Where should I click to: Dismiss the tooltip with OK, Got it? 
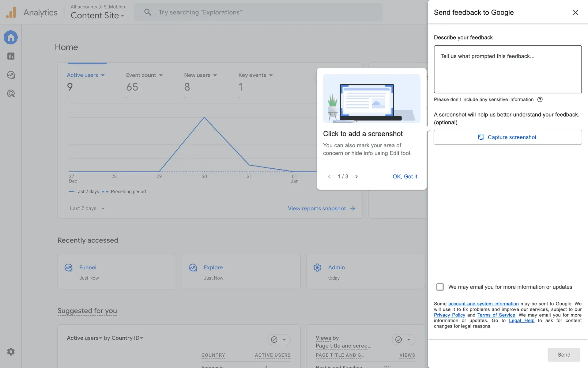[405, 177]
